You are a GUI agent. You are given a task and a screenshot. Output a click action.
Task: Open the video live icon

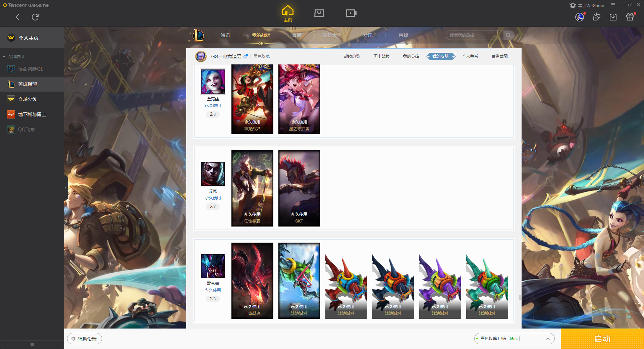pyautogui.click(x=351, y=13)
